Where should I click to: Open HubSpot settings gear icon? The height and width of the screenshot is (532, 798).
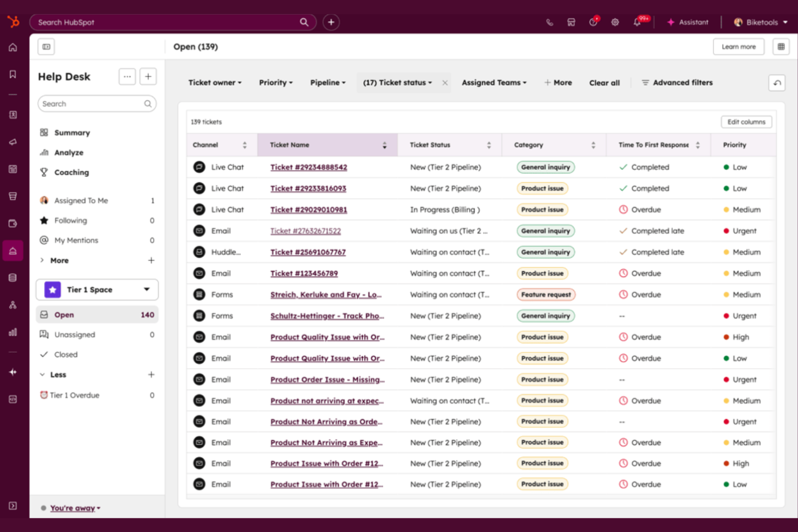point(615,22)
